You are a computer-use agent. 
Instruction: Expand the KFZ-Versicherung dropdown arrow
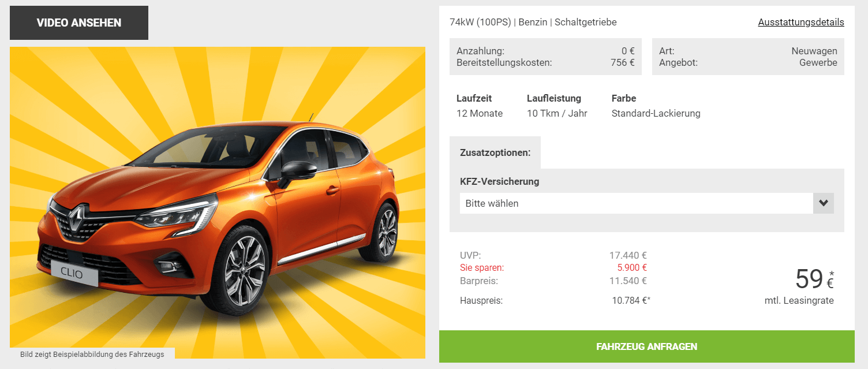point(824,203)
